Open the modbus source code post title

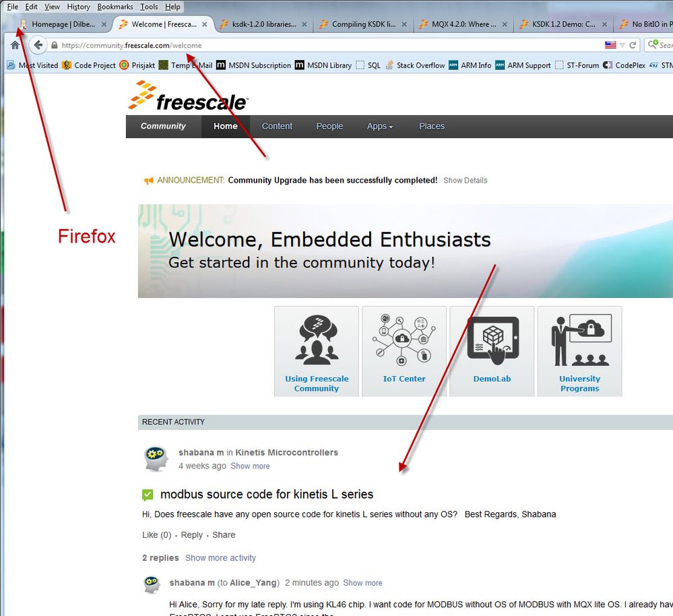[267, 495]
